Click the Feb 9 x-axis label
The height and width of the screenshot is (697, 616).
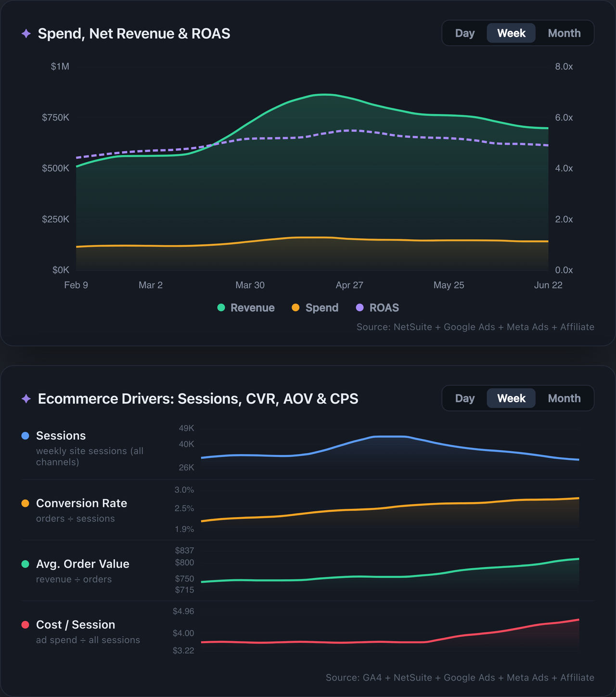(x=76, y=285)
